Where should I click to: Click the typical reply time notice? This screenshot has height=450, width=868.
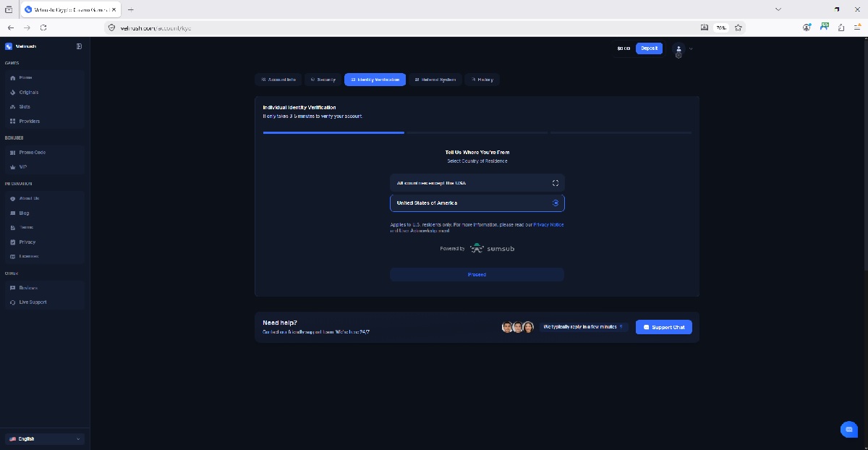coord(583,327)
